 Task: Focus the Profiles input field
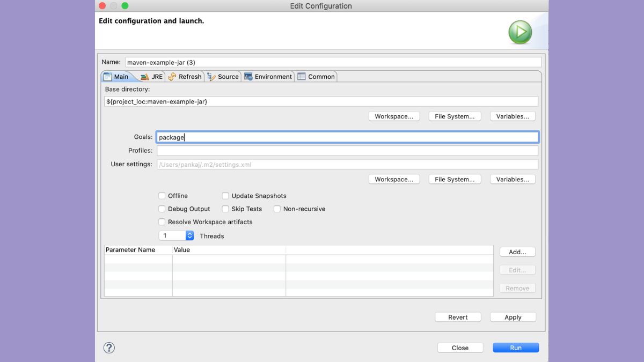(347, 151)
